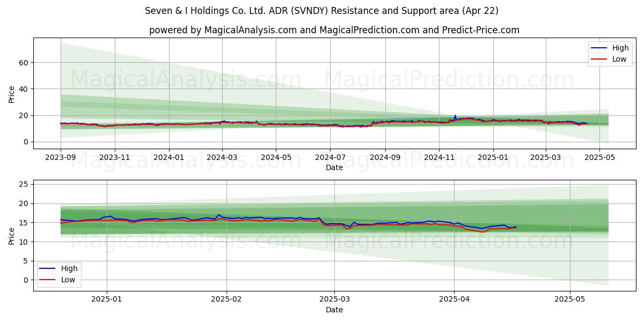Click the top chart 'Price' axis label
Image resolution: width=644 pixels, height=322 pixels.
click(12, 93)
